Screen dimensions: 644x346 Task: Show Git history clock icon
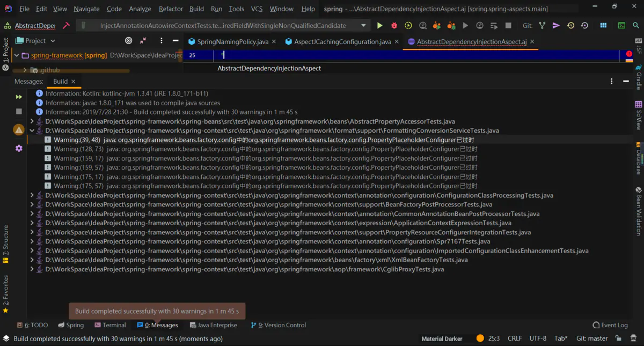click(570, 25)
